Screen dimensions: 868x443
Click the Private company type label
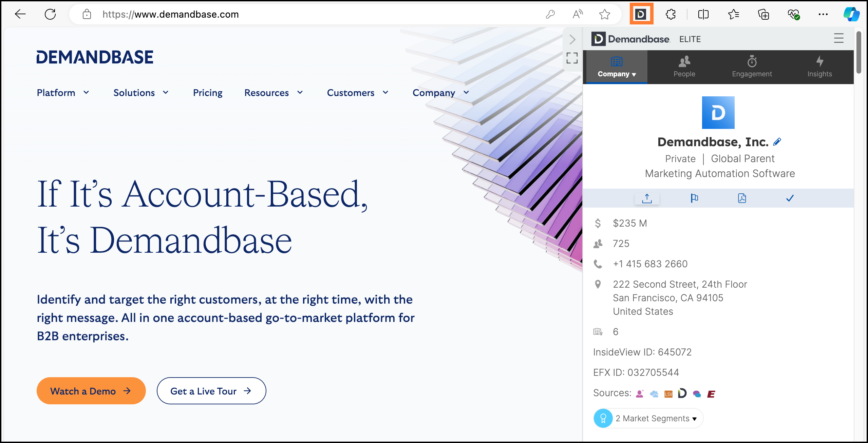[x=680, y=158]
